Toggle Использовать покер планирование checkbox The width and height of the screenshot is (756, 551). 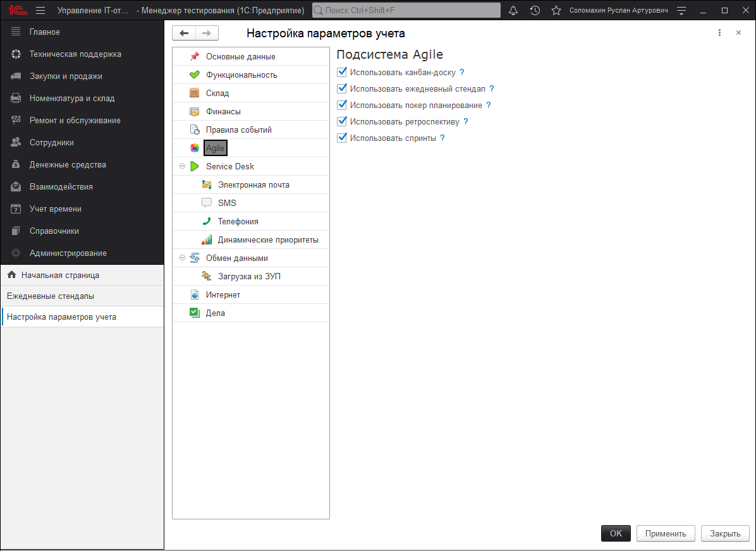(342, 106)
